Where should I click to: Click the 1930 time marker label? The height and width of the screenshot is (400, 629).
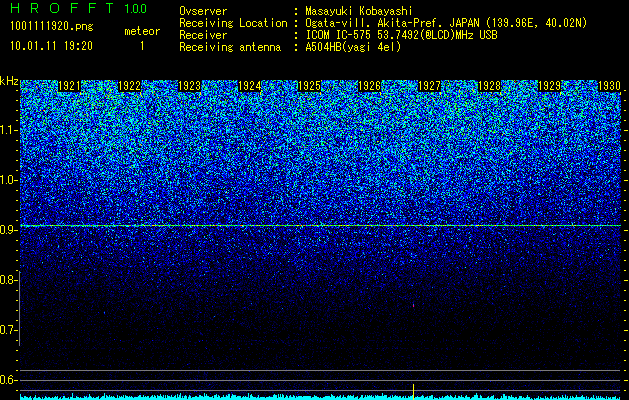coord(609,86)
